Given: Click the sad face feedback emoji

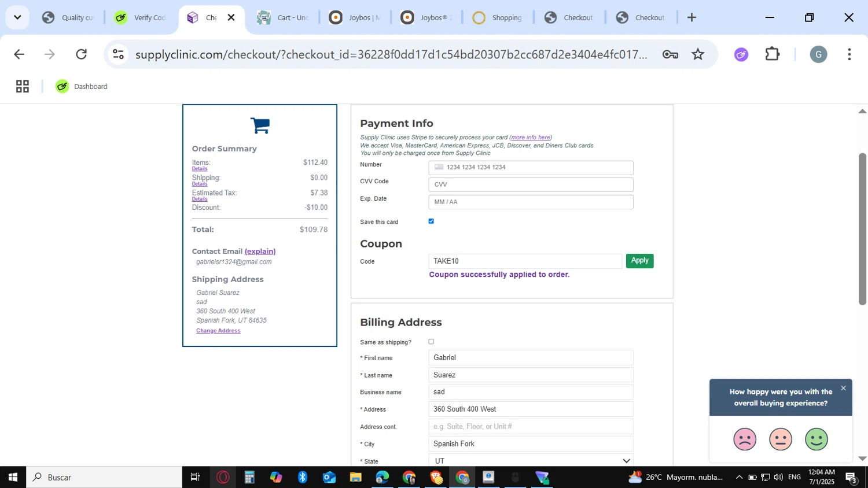Looking at the screenshot, I should pyautogui.click(x=745, y=439).
